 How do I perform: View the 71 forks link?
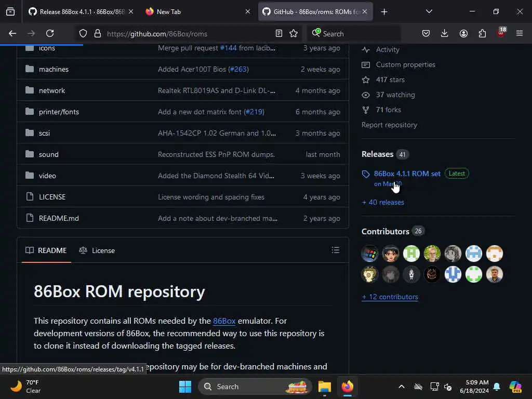pyautogui.click(x=389, y=110)
